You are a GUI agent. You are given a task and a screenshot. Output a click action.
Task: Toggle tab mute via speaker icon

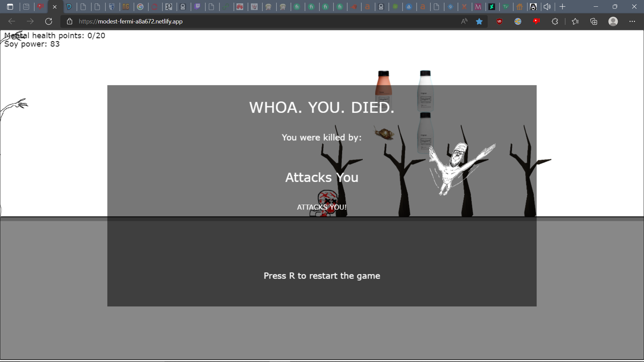point(547,7)
